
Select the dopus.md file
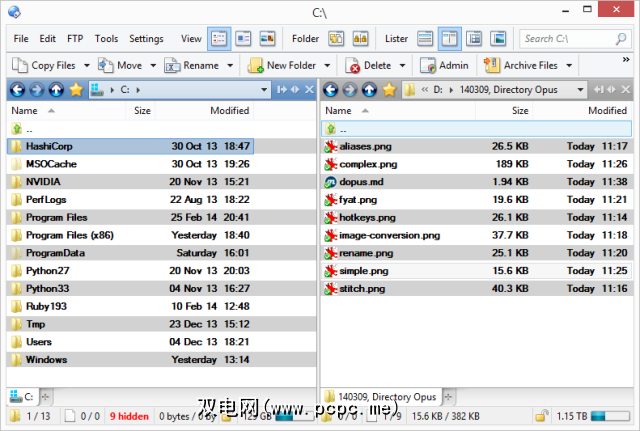(477, 182)
